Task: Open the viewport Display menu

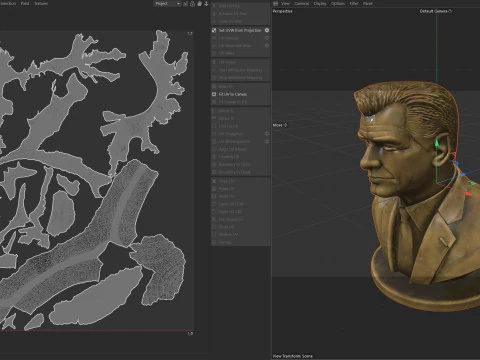Action: click(320, 3)
